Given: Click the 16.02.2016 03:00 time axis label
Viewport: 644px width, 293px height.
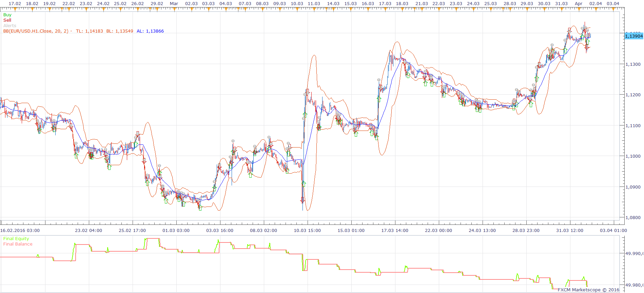Looking at the screenshot, I should (x=20, y=231).
